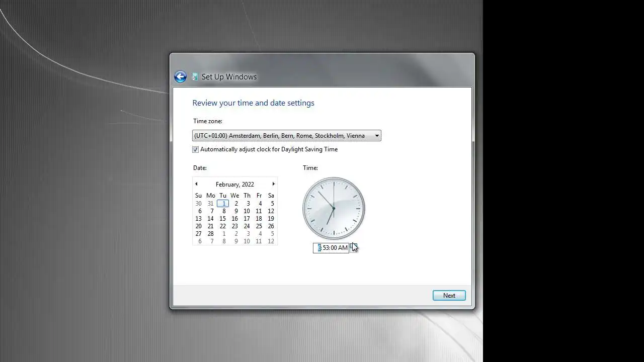Show next month in the calendar
The height and width of the screenshot is (362, 644).
pos(273,184)
